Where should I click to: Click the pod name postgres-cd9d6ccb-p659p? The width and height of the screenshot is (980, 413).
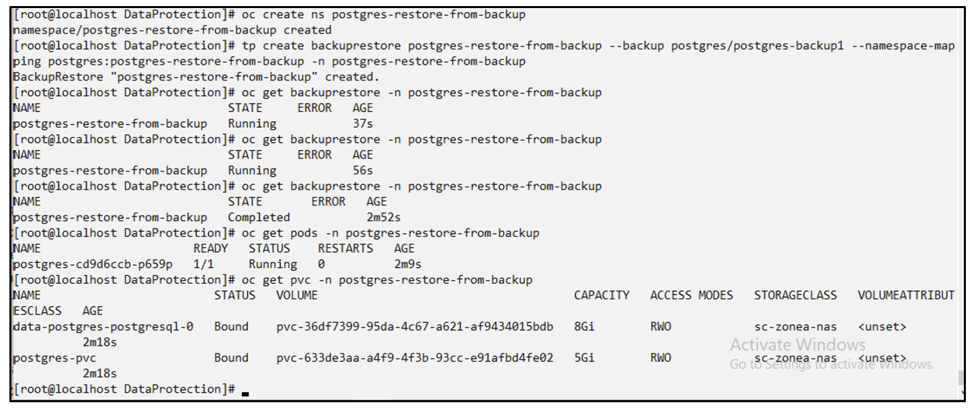93,264
